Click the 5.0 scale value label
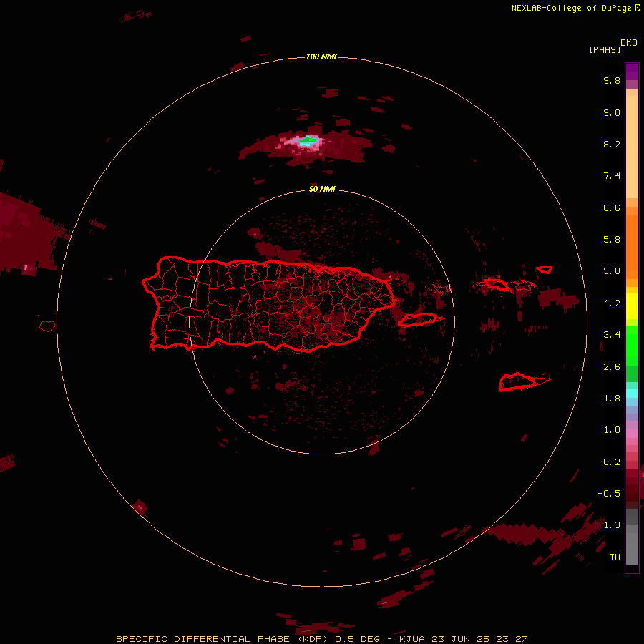 point(612,271)
